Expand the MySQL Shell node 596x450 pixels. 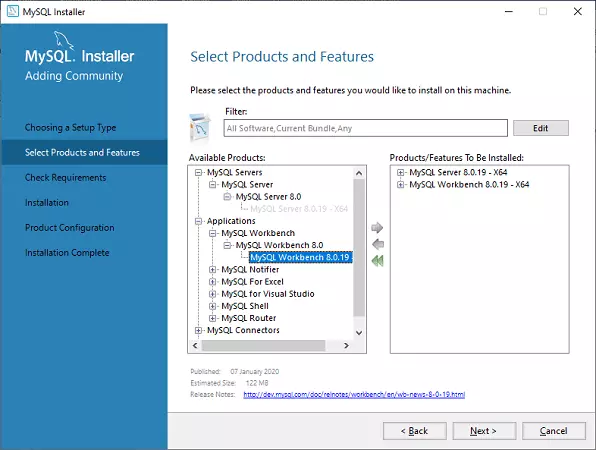point(212,306)
